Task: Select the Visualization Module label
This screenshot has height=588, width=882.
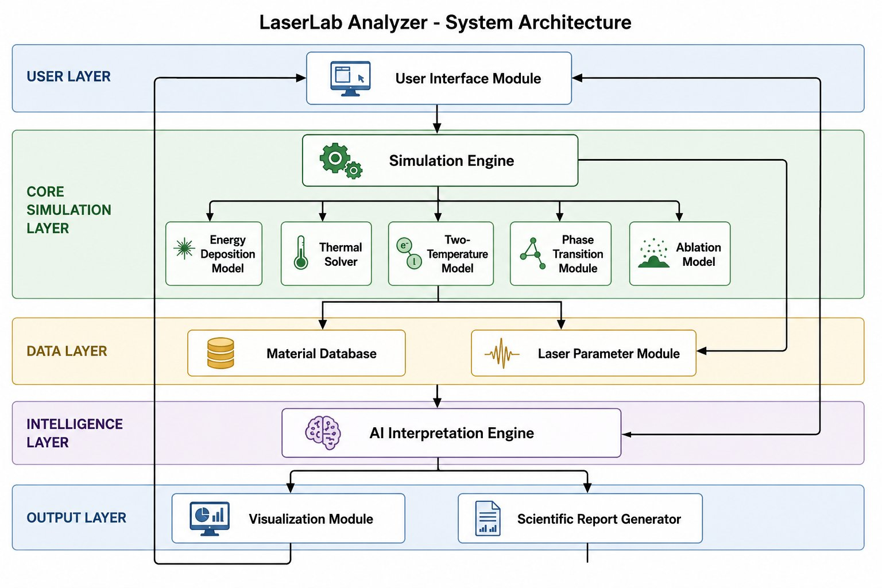Action: pyautogui.click(x=311, y=519)
